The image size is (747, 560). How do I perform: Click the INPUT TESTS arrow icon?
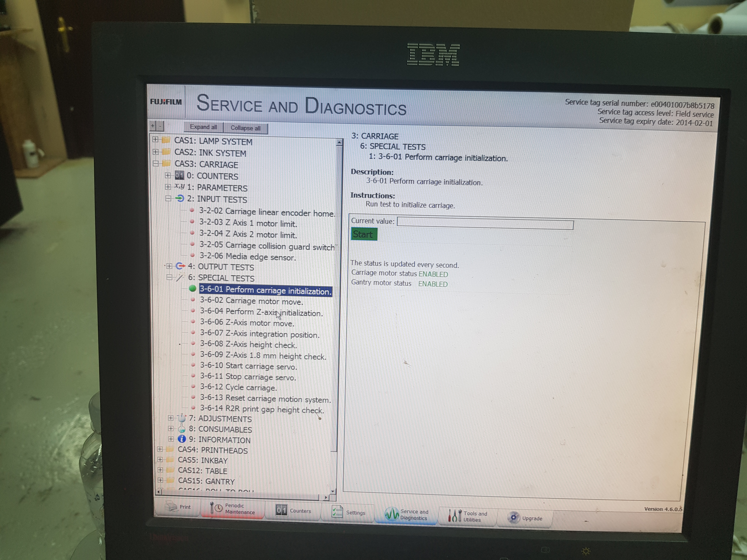click(x=180, y=198)
